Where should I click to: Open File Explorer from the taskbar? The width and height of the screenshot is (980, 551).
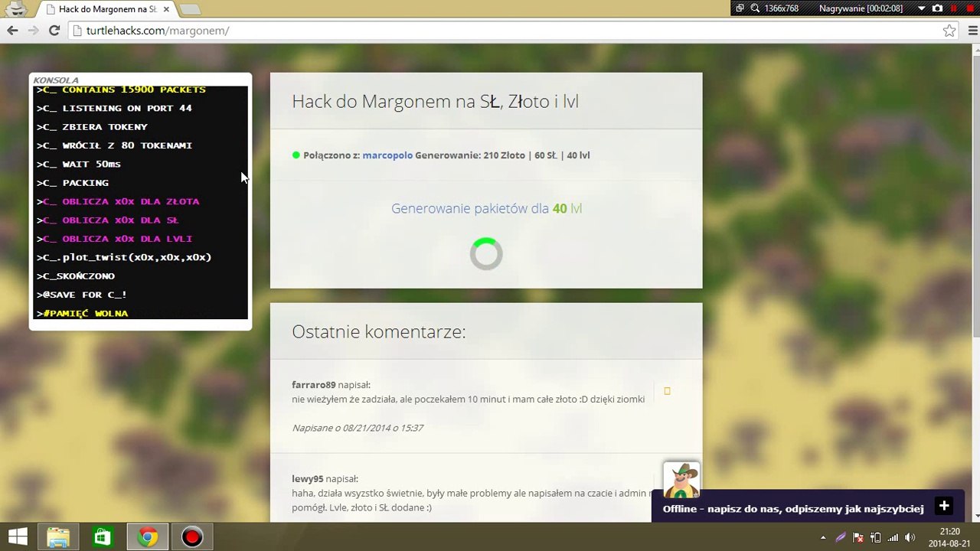[58, 536]
